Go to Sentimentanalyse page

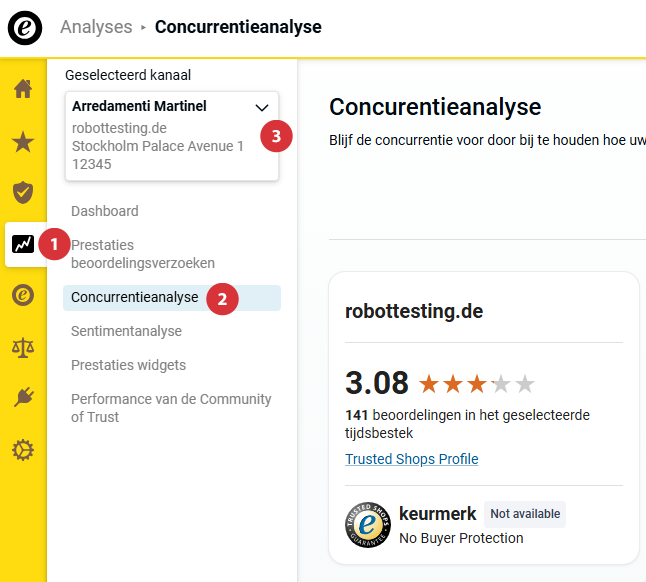pyautogui.click(x=126, y=331)
